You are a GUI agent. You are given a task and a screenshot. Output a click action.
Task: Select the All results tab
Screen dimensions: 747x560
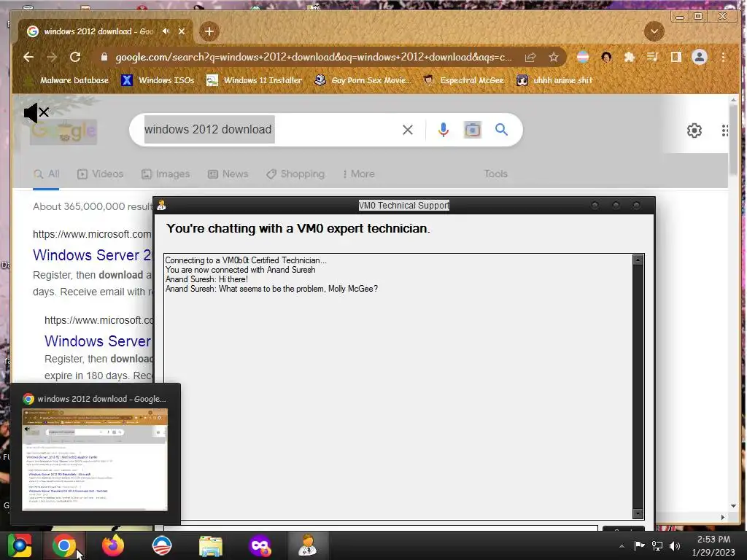click(46, 174)
